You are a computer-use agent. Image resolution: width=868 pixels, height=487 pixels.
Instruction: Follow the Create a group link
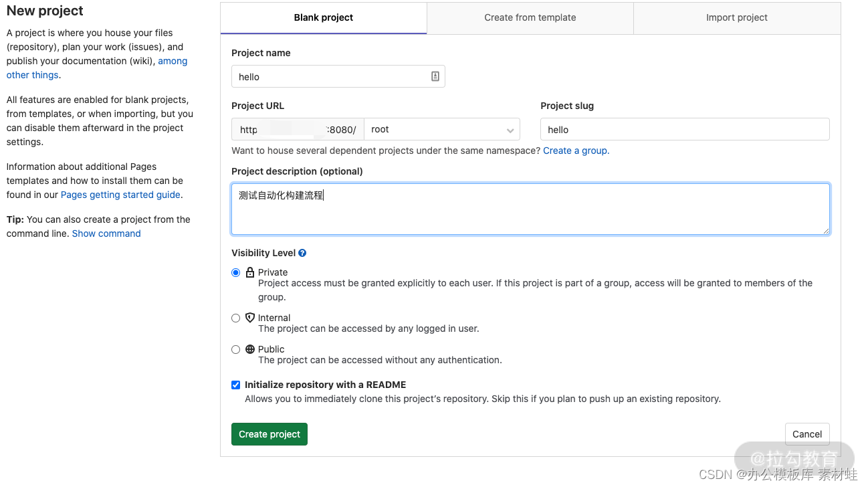click(x=576, y=151)
